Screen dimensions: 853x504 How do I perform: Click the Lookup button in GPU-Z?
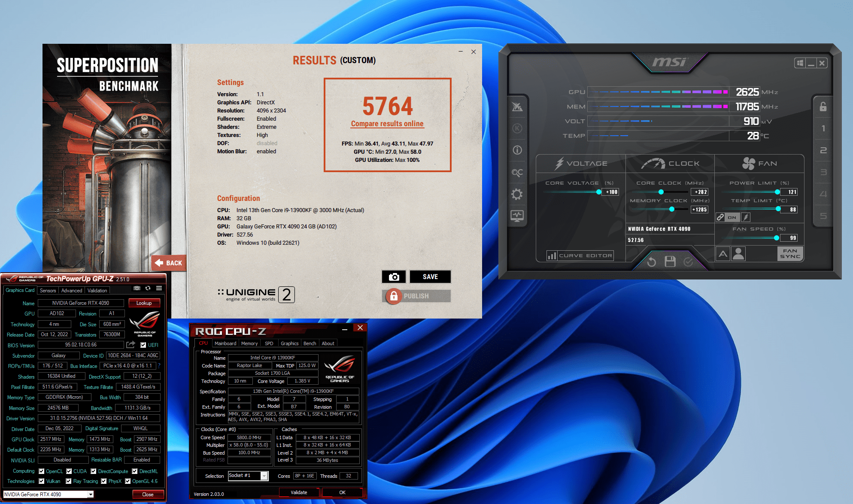click(x=144, y=303)
